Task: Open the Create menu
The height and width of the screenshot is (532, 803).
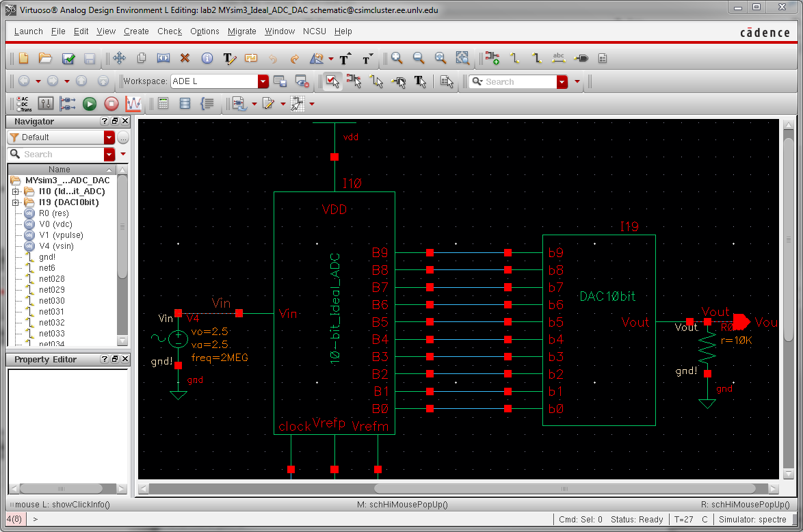Action: coord(136,31)
